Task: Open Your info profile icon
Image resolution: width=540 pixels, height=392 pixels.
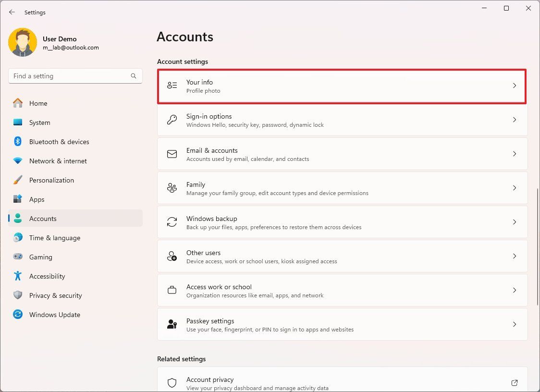Action: (x=172, y=85)
